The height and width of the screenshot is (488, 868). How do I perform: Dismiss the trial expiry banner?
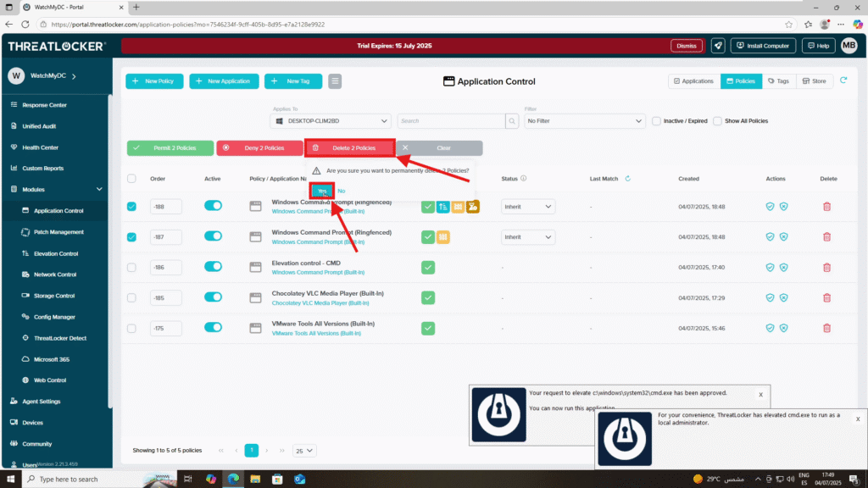click(x=687, y=46)
